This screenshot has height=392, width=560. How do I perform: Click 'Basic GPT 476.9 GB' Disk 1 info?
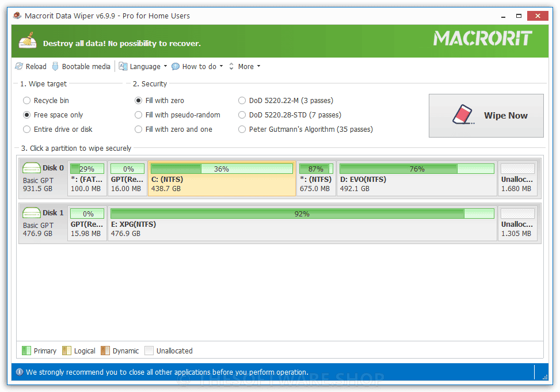pos(38,230)
